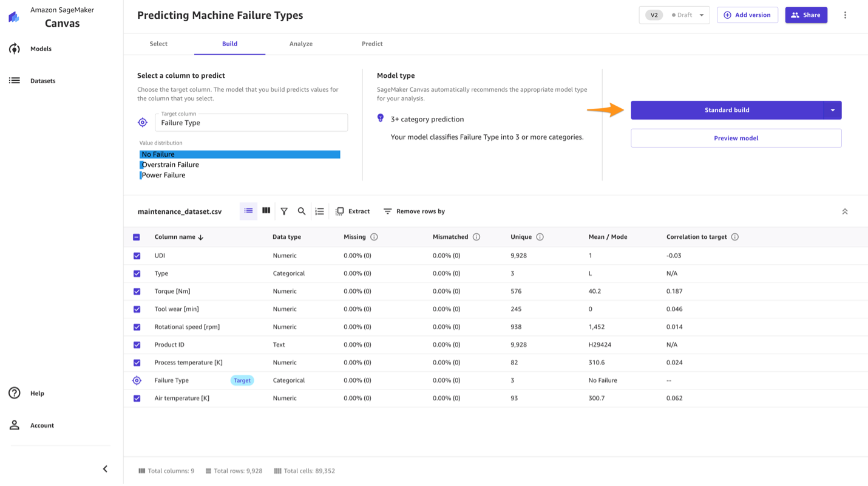Collapse the dataset table panel
Viewport: 868px width, 486px height.
tap(844, 211)
